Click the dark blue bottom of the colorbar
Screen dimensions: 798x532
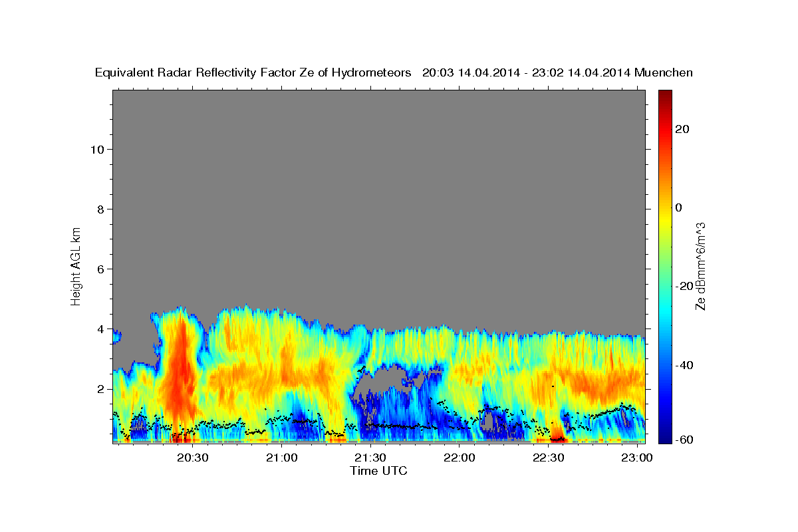click(664, 436)
